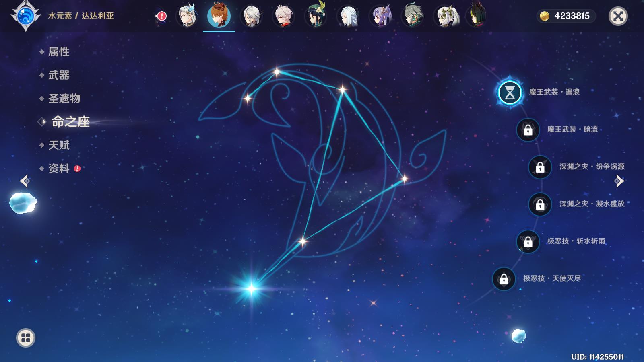This screenshot has height=362, width=644.
Task: Click the locked 极恶技·斩水斩雨 constellation icon
Action: tap(528, 241)
